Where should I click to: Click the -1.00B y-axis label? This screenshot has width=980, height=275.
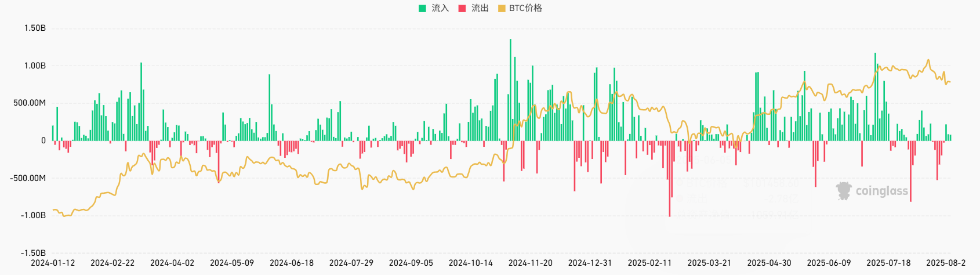(34, 215)
